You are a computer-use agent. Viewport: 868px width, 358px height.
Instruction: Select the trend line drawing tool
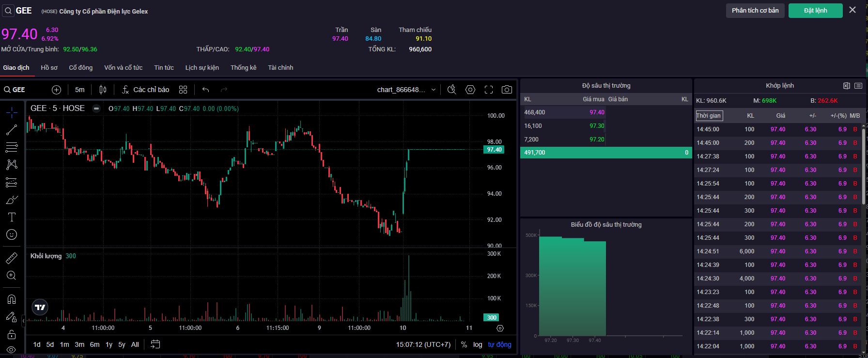click(12, 130)
